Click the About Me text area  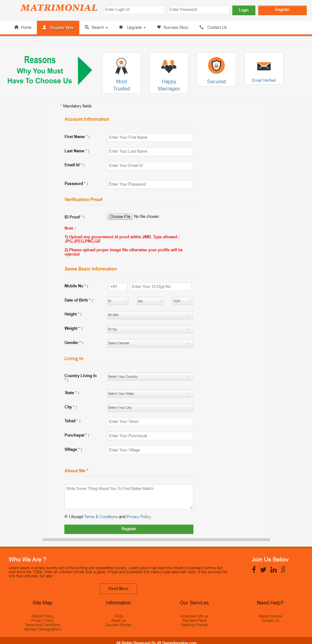129,497
